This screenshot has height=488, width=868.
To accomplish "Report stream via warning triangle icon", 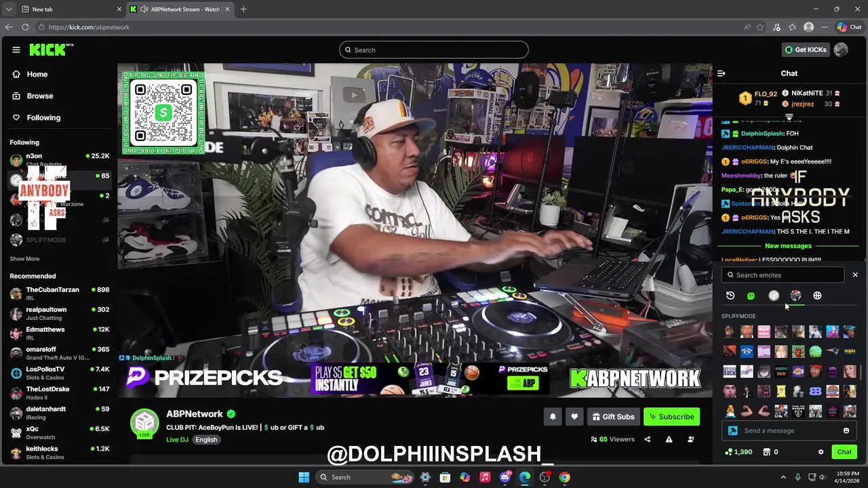I will click(x=669, y=439).
